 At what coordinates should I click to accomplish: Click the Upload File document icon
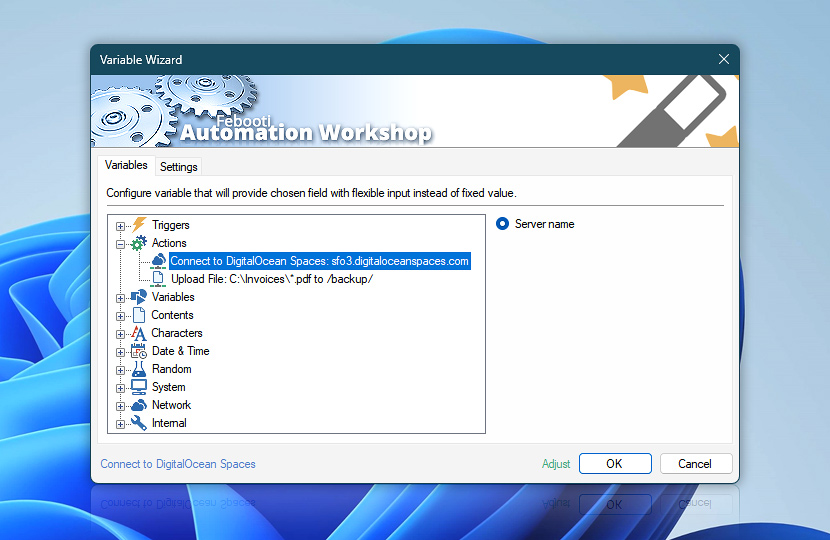[x=158, y=278]
